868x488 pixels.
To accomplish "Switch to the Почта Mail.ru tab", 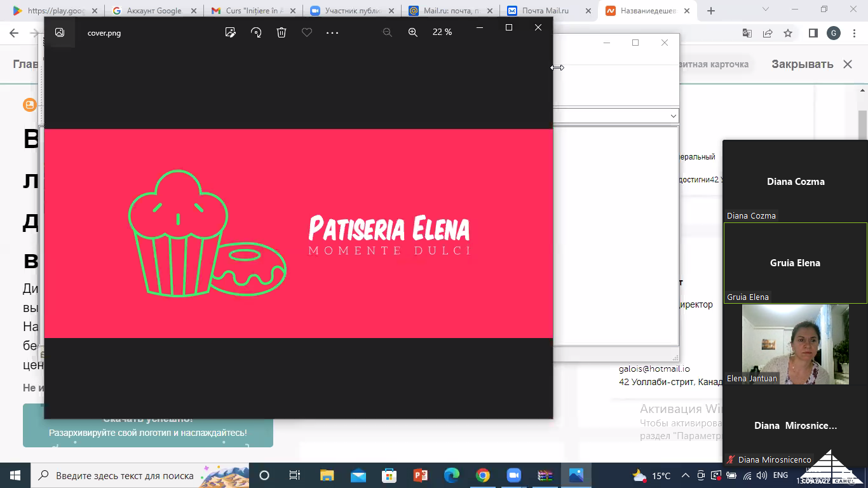I will pyautogui.click(x=545, y=11).
